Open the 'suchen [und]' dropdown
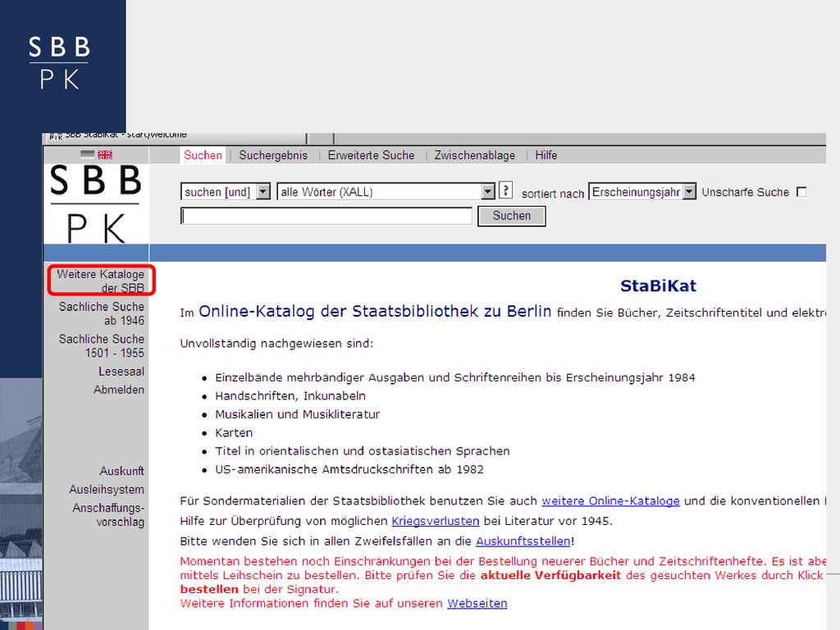 pos(226,192)
